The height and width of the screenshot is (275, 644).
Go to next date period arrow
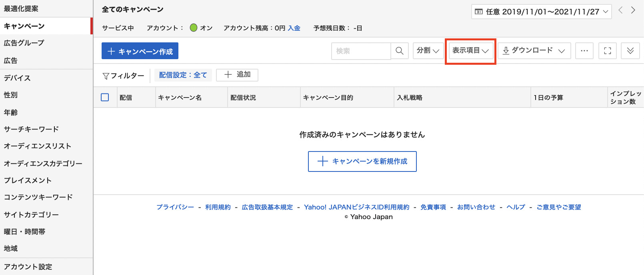click(x=633, y=10)
